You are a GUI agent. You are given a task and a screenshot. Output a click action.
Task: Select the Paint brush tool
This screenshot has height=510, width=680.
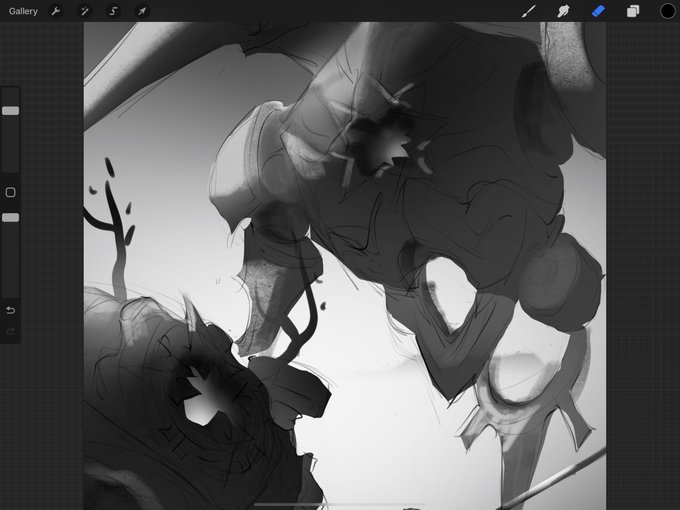529,11
